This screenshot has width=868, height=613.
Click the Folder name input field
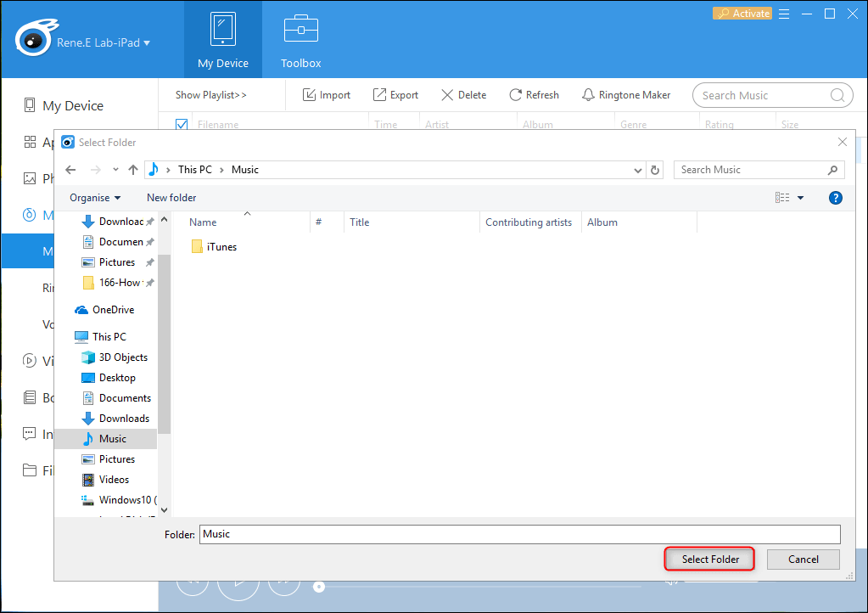coord(519,534)
